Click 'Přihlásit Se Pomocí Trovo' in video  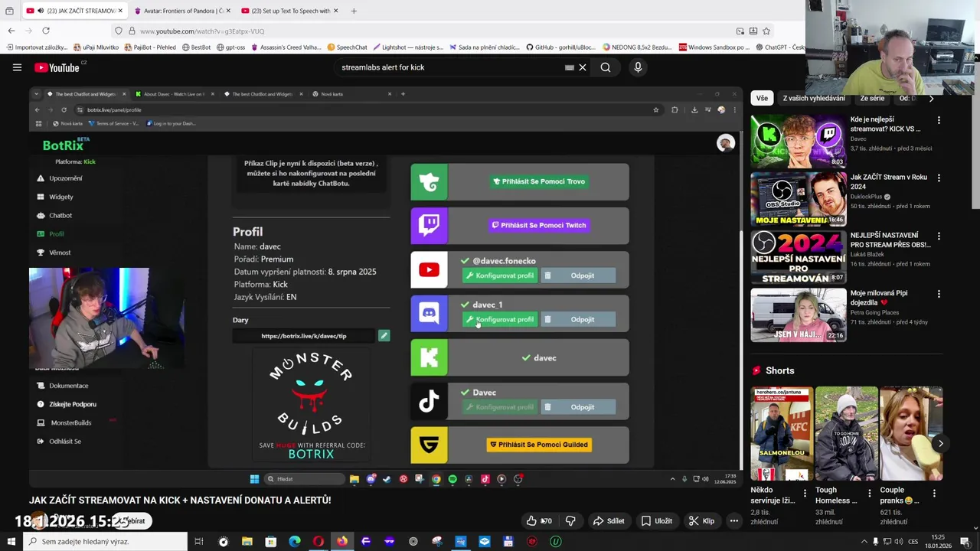tap(539, 181)
